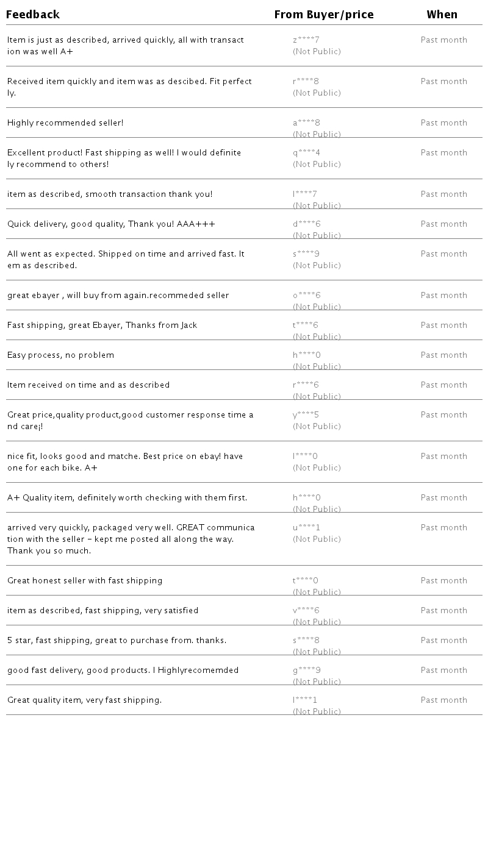Select buyer u****1

[306, 528]
